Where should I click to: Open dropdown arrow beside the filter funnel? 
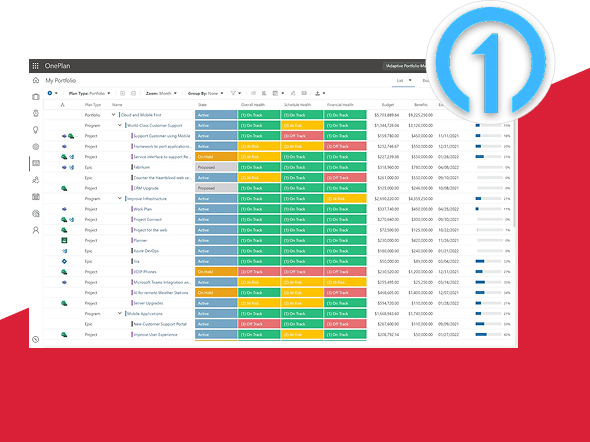click(x=240, y=93)
